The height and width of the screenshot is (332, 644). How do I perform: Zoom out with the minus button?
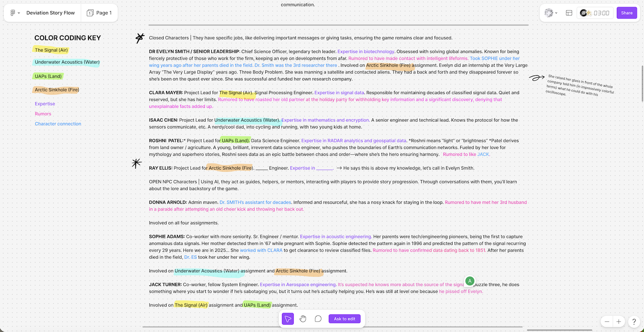(x=607, y=321)
